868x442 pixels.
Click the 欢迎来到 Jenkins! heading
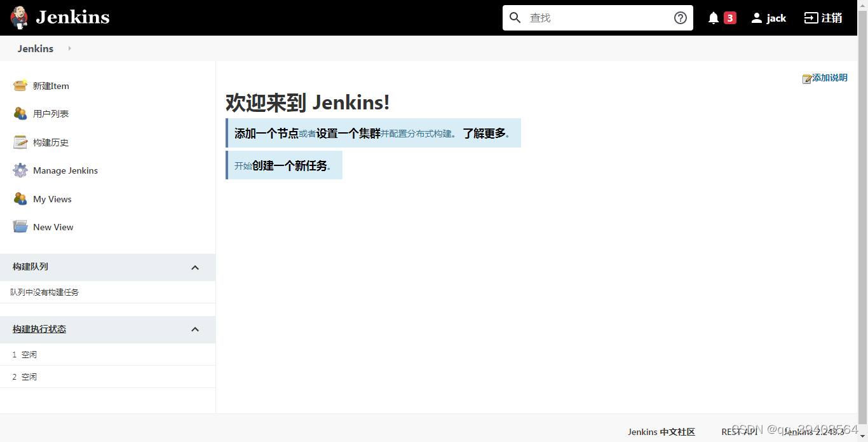[x=308, y=102]
